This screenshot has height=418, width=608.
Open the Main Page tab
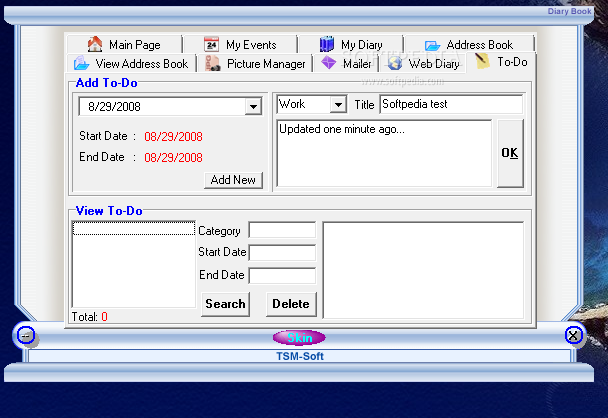point(124,44)
